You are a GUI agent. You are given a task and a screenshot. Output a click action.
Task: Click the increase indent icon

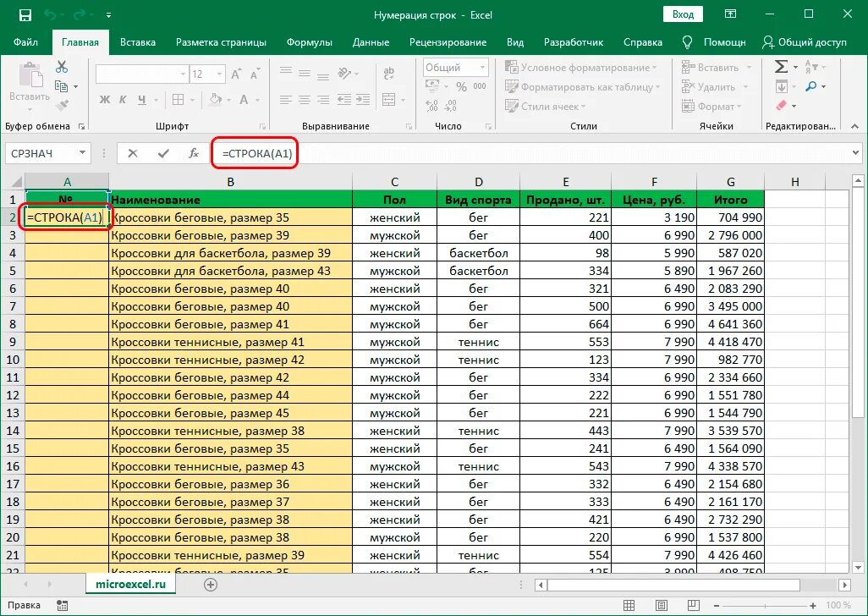pos(363,100)
